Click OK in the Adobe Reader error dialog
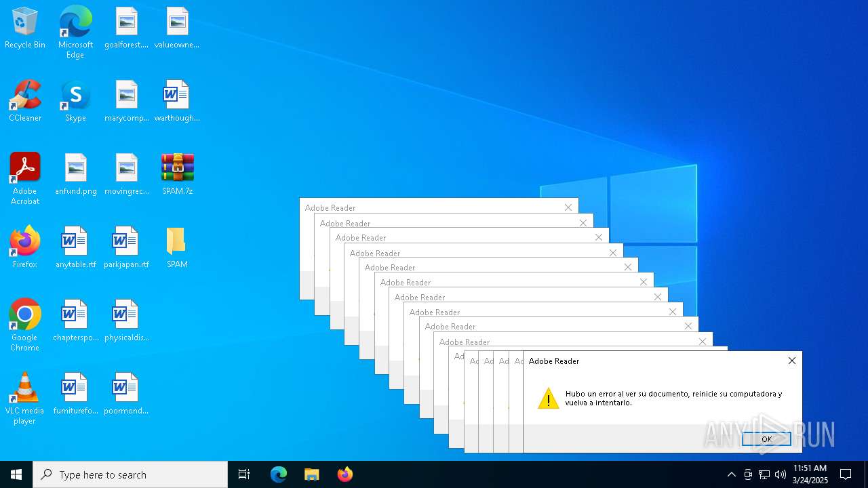The width and height of the screenshot is (868, 488). click(766, 439)
